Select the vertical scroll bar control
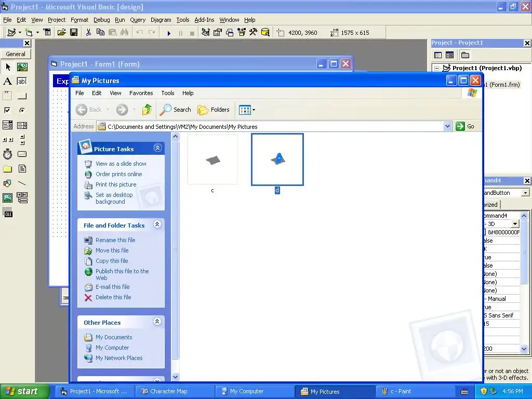Viewport: 532px width, 399px height. click(22, 139)
